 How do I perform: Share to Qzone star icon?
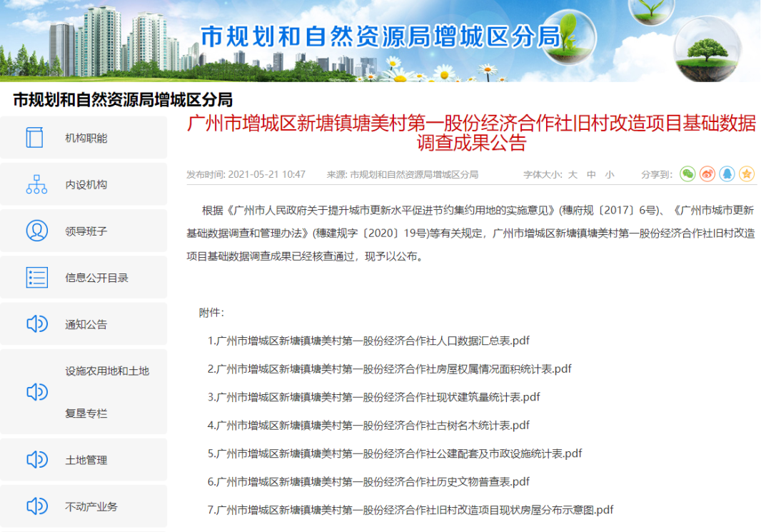pos(747,174)
